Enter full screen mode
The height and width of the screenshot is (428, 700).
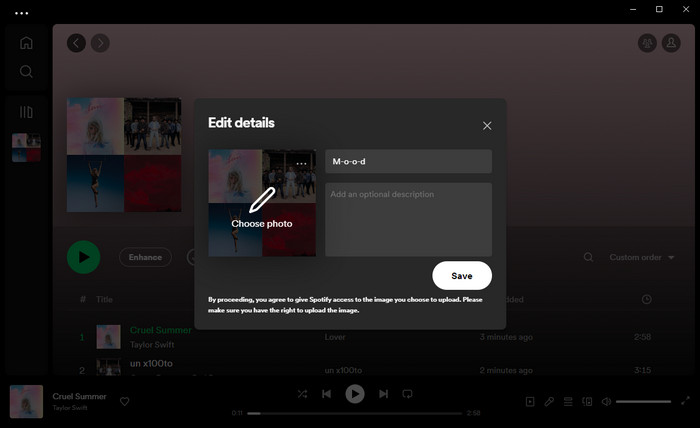click(x=685, y=401)
